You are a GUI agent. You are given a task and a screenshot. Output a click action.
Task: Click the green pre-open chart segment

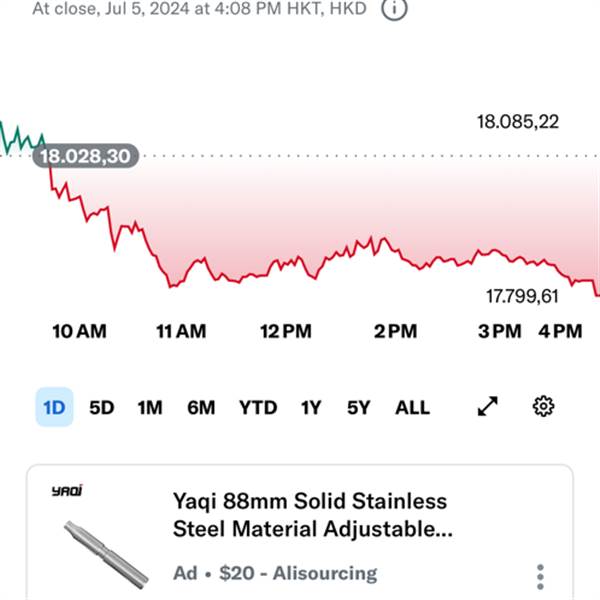(22, 140)
